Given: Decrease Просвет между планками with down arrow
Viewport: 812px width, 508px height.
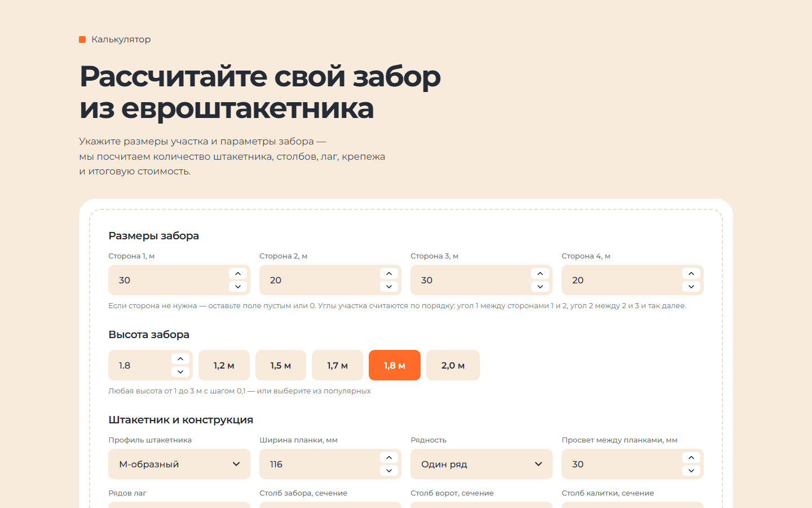Looking at the screenshot, I should pos(691,471).
